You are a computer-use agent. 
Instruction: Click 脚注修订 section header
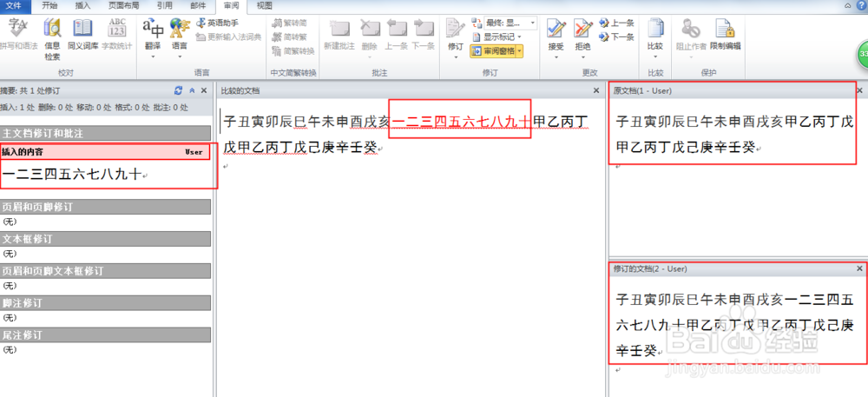pos(105,303)
